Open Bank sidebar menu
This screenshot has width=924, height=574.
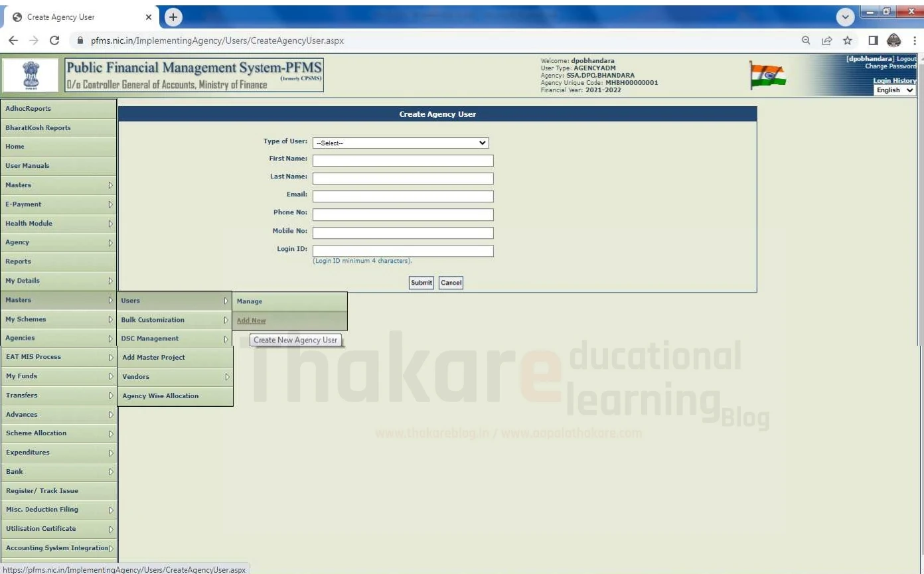58,472
